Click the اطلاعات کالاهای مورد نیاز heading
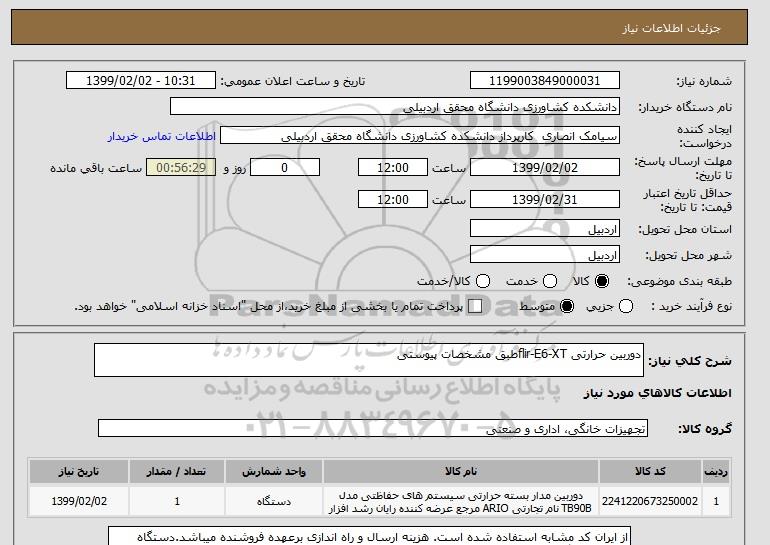The width and height of the screenshot is (770, 545). (658, 393)
